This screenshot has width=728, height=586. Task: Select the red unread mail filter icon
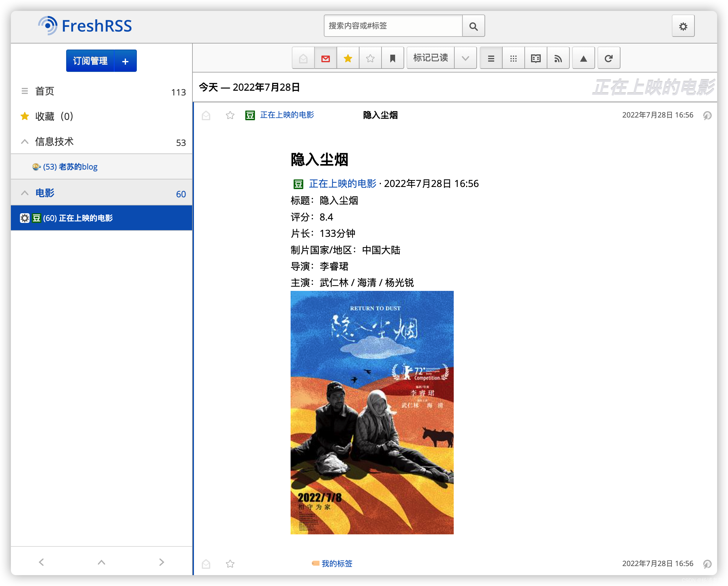click(x=325, y=58)
